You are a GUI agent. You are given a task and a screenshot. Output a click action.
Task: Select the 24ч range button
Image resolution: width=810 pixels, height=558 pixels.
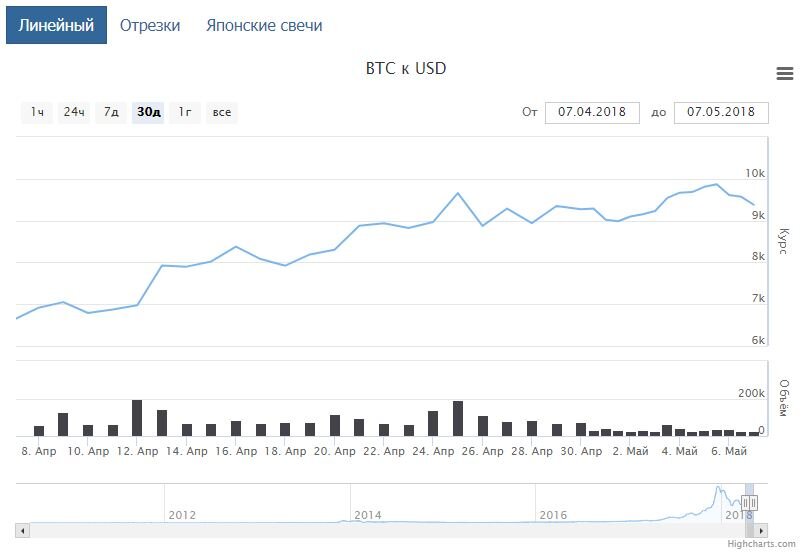74,112
